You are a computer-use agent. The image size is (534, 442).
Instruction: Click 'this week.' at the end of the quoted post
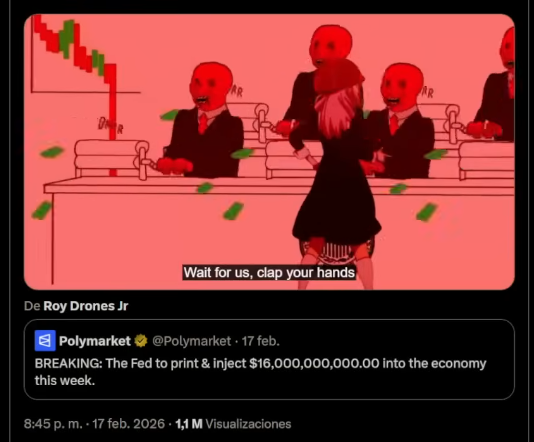click(x=65, y=380)
